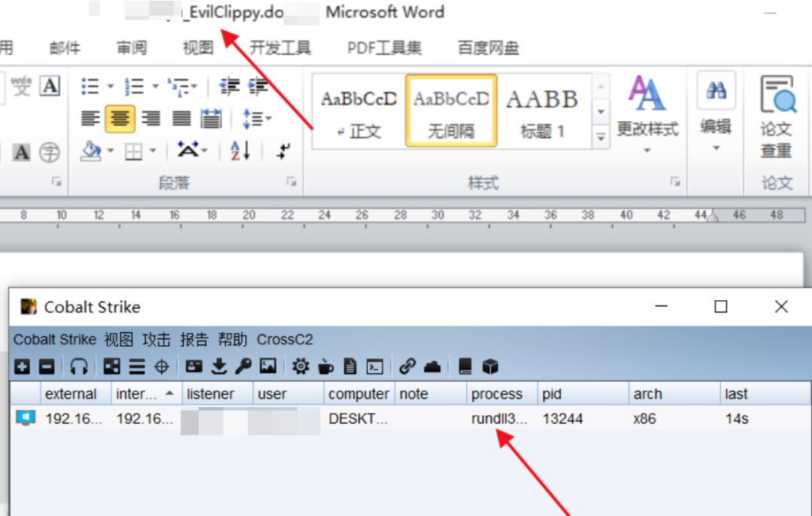Increase the paragraph indent
The height and width of the screenshot is (516, 812).
click(x=259, y=86)
